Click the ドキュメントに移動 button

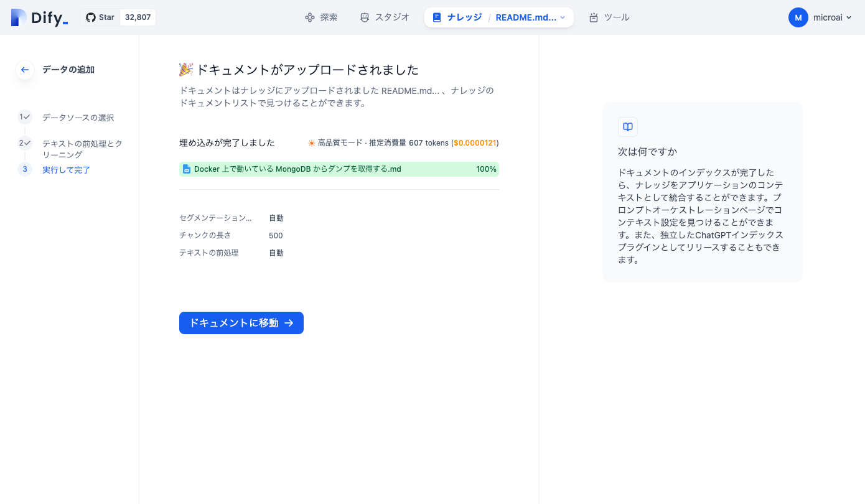(x=241, y=323)
